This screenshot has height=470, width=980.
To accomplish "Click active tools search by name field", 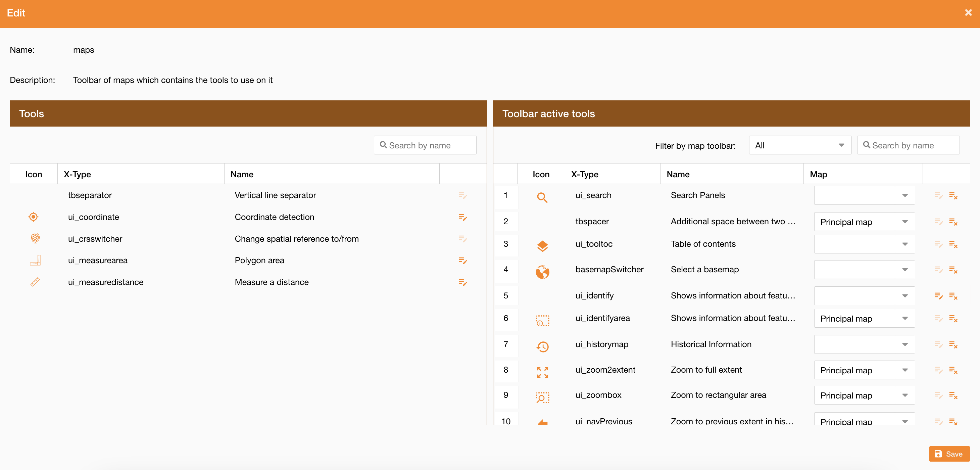I will [x=908, y=145].
